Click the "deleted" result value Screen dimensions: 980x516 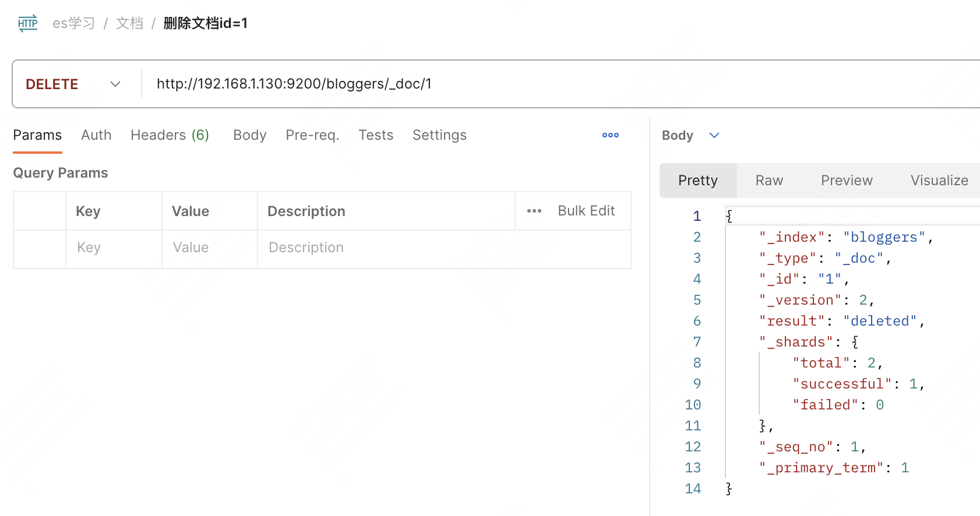[880, 321]
